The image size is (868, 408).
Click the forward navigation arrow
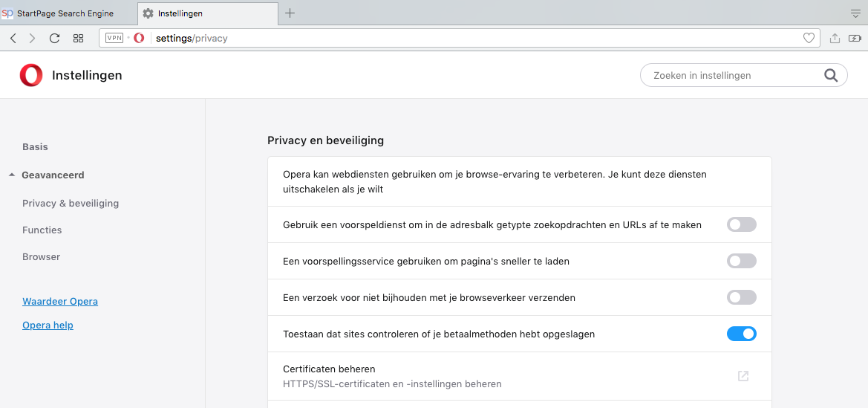click(x=32, y=38)
